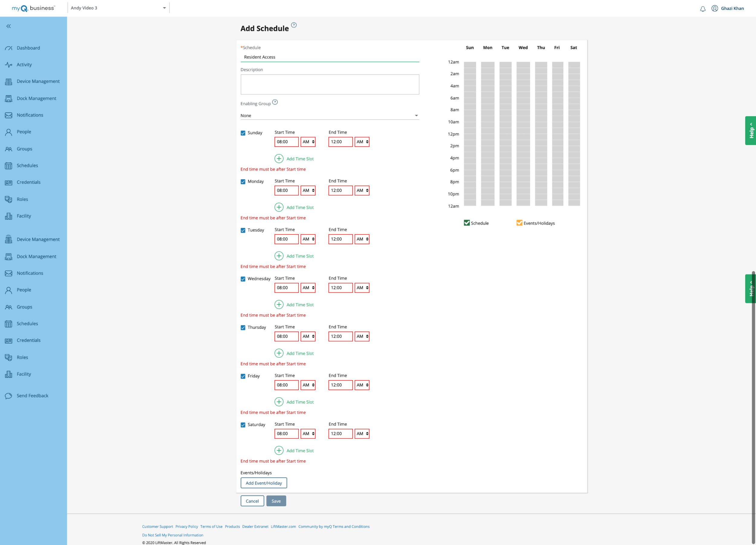Click the Send Feedback icon

tap(9, 396)
